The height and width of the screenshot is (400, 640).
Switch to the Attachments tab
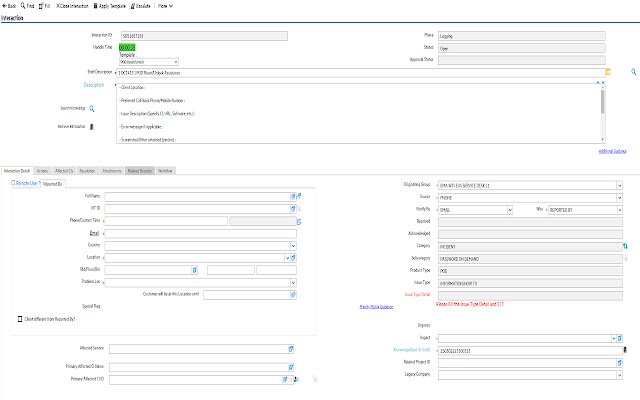112,171
